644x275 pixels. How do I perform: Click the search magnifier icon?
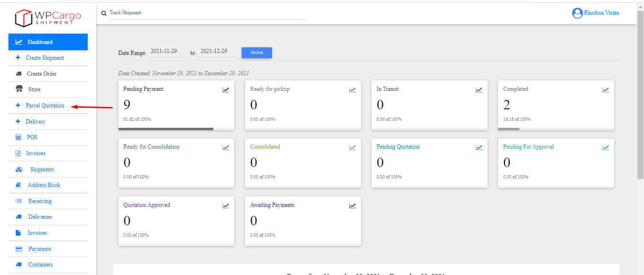click(x=104, y=13)
